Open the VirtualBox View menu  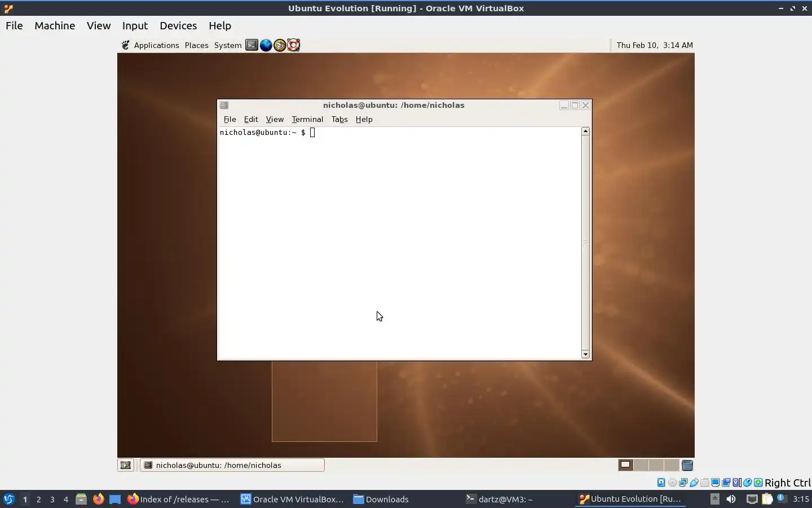coord(99,25)
